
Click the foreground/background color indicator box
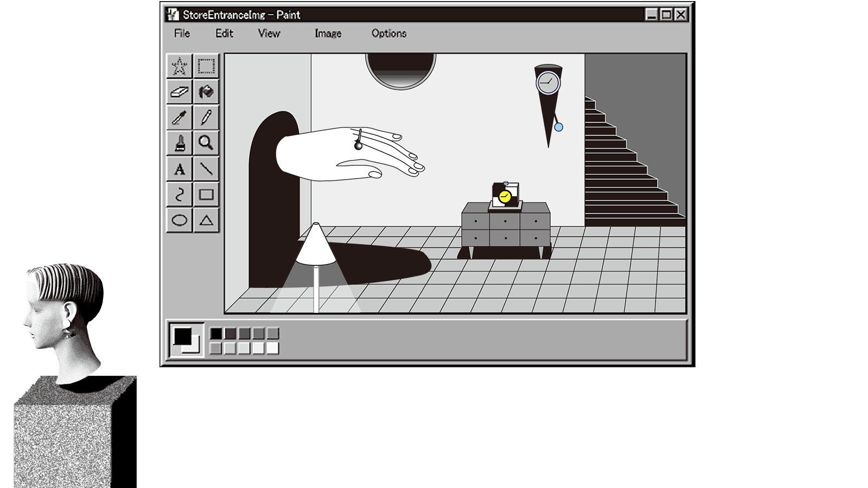tap(186, 341)
